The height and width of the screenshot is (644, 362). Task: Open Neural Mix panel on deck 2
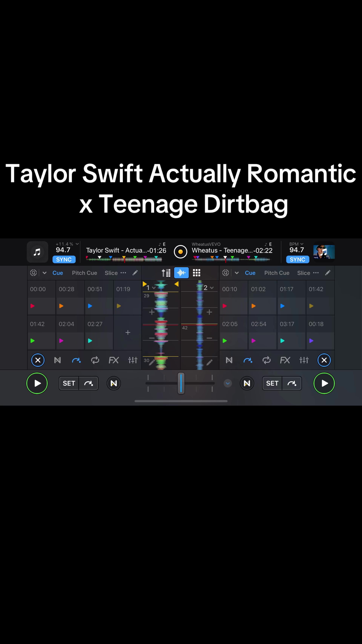pos(229,360)
